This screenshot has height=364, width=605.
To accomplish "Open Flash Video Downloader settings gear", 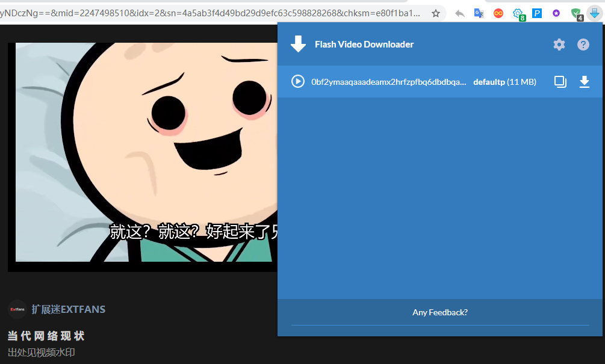I will [559, 45].
